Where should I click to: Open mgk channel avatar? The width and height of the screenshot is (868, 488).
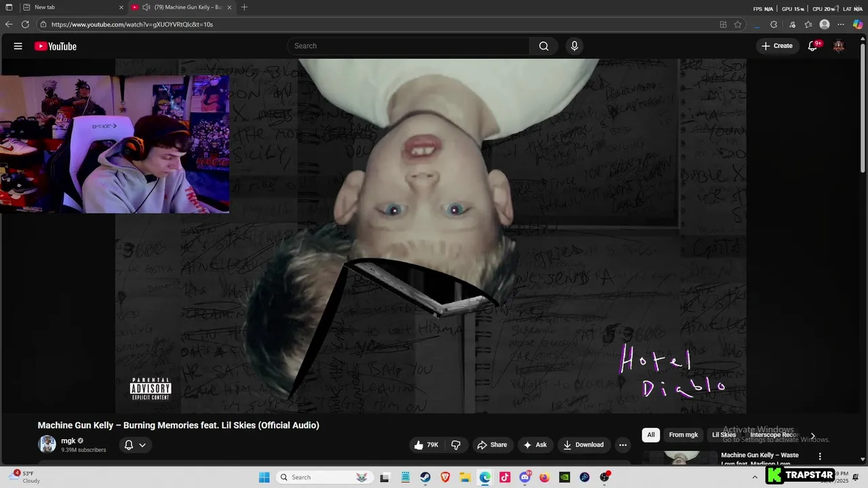pos(47,445)
